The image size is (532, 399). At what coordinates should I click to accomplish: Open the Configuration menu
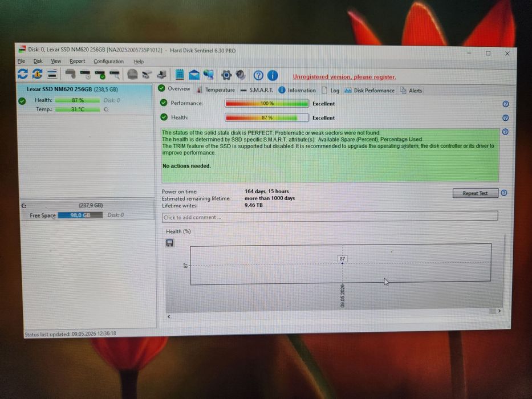[108, 62]
